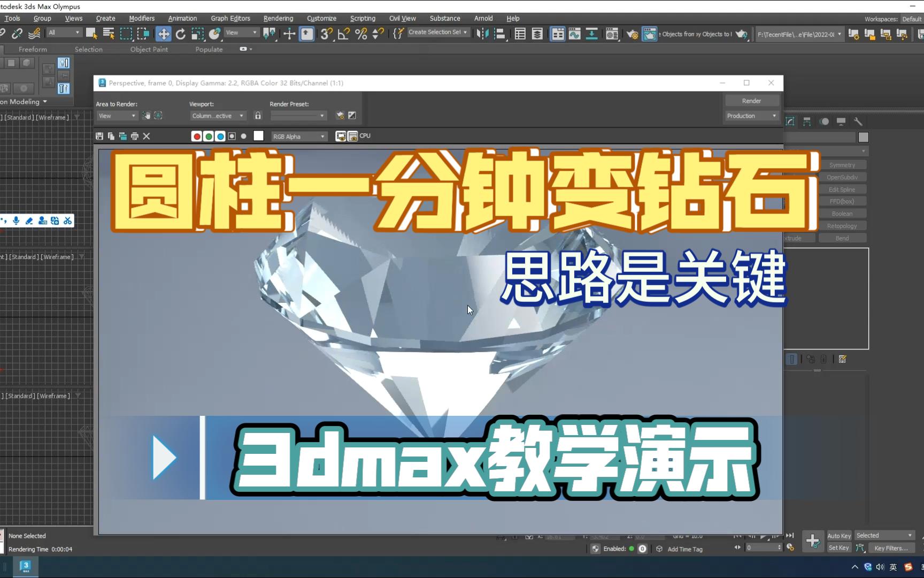Screen dimensions: 924x578
Task: Open the reference coordinate View dropdown
Action: coord(241,33)
